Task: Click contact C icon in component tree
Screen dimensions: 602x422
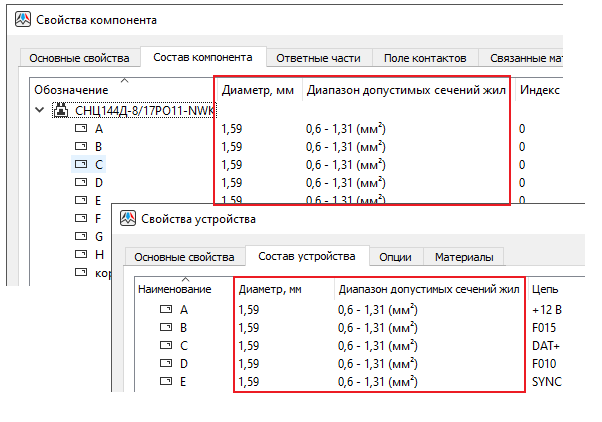Action: (82, 165)
